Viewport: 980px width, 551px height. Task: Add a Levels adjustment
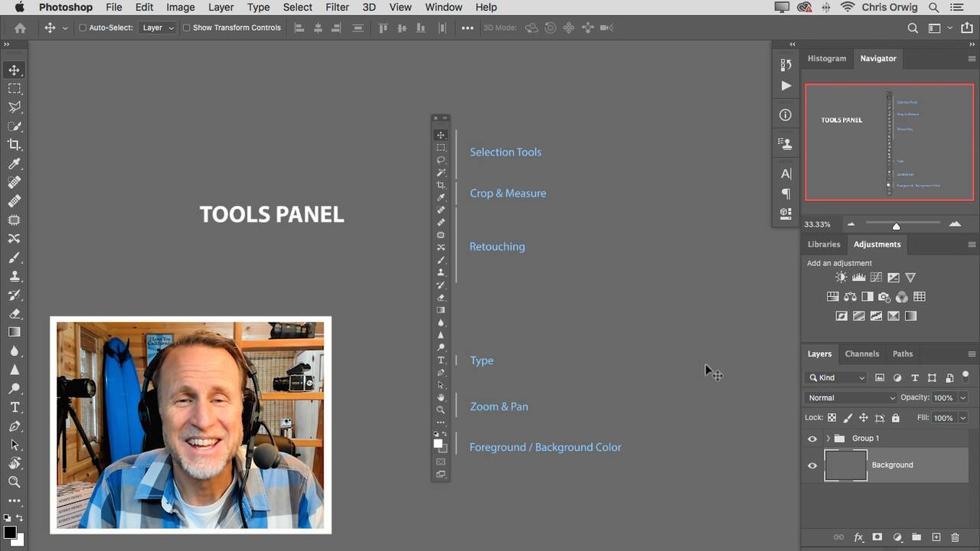point(859,278)
